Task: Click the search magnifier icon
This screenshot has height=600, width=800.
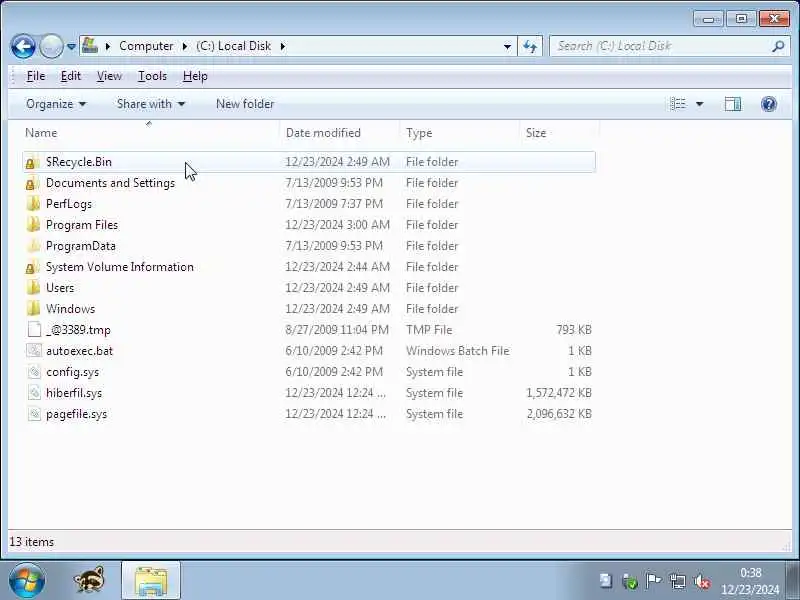Action: click(778, 46)
